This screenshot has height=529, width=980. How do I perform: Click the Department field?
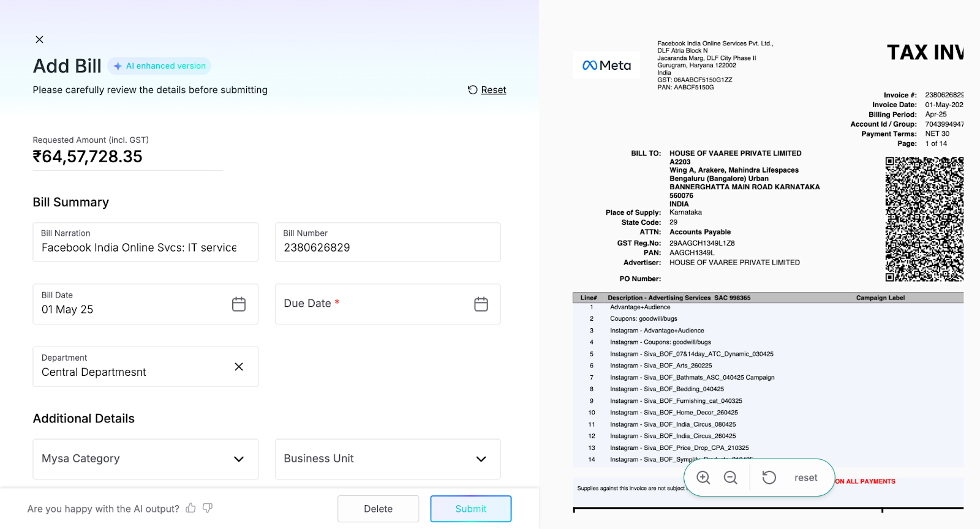[x=146, y=367]
